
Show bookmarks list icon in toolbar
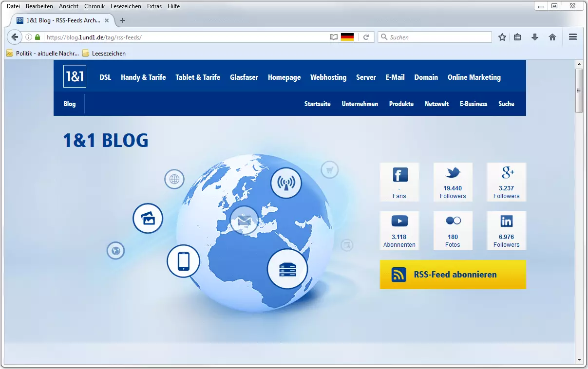pyautogui.click(x=518, y=37)
